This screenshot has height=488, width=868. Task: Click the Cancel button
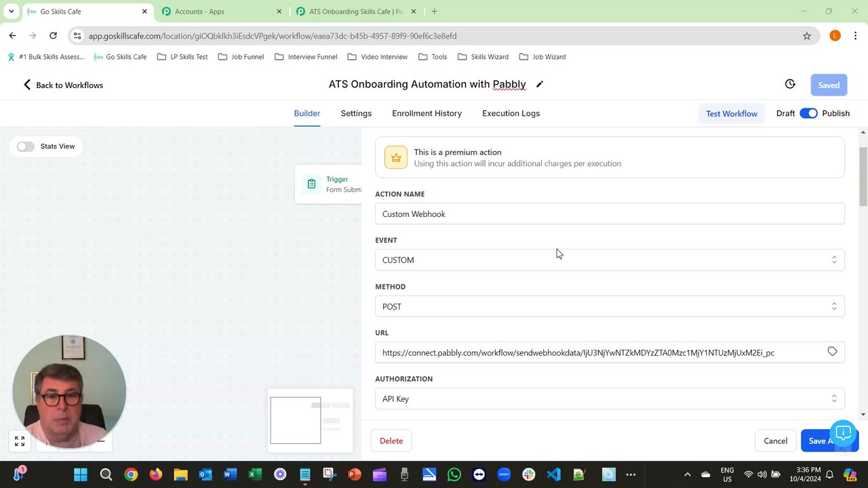[x=775, y=441]
